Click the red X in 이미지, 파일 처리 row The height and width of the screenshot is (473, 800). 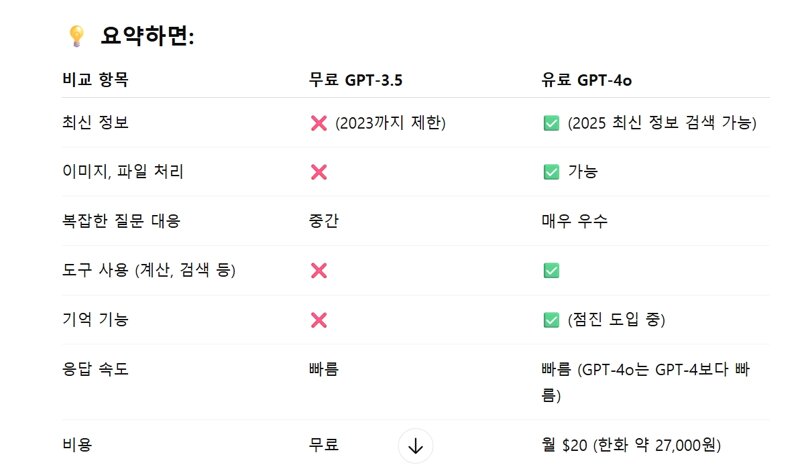(319, 172)
